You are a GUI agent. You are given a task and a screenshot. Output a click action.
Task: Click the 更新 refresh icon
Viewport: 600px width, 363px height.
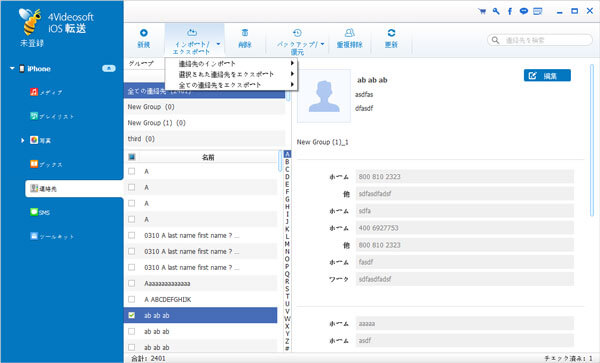tap(391, 33)
